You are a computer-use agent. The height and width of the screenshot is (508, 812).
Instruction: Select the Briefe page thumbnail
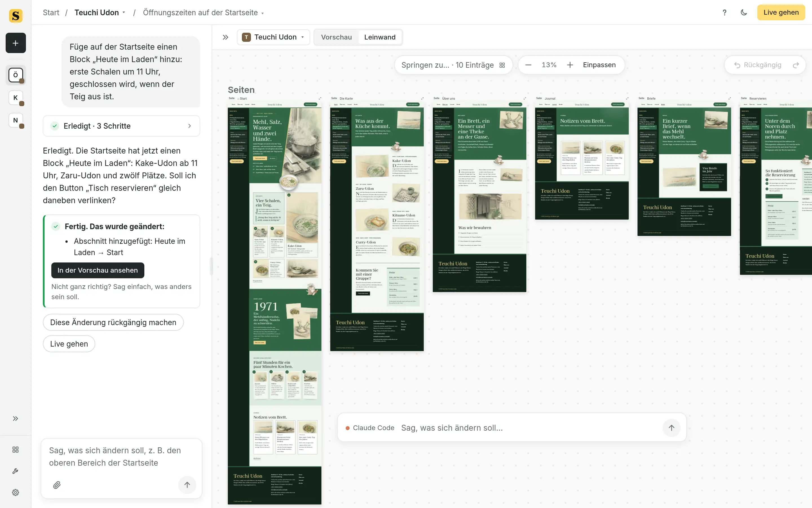[x=684, y=169]
